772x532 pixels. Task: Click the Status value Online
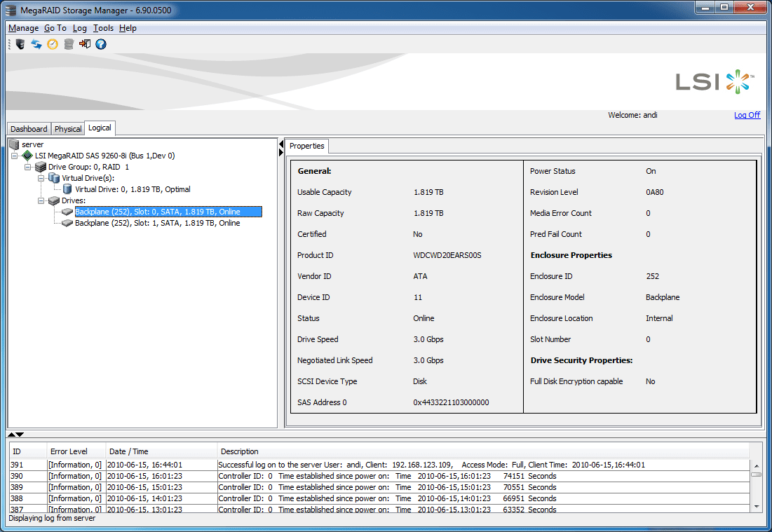click(424, 318)
